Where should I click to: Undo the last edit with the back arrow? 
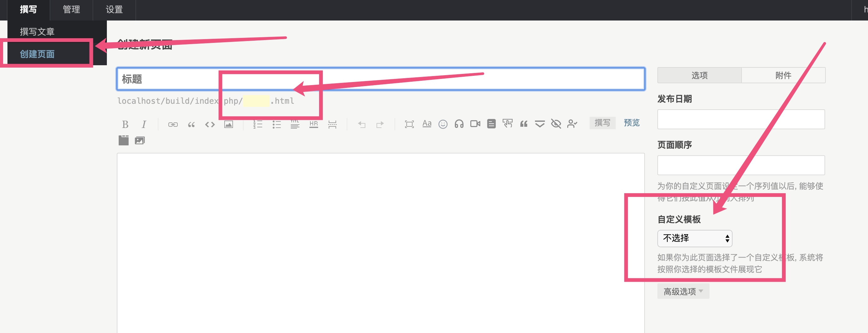click(362, 124)
